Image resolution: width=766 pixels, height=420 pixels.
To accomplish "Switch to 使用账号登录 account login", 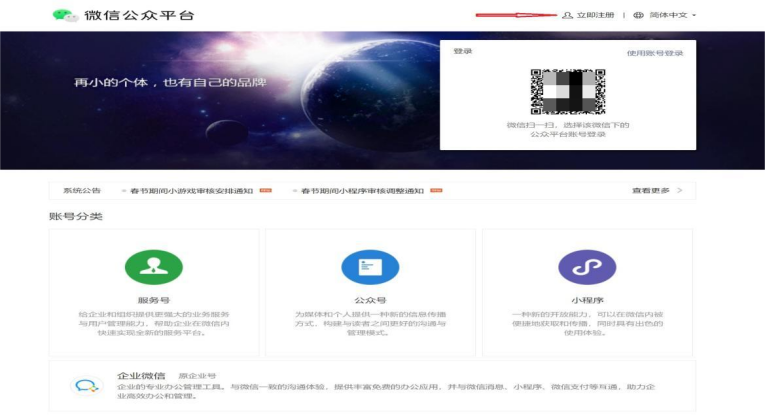I will (655, 53).
